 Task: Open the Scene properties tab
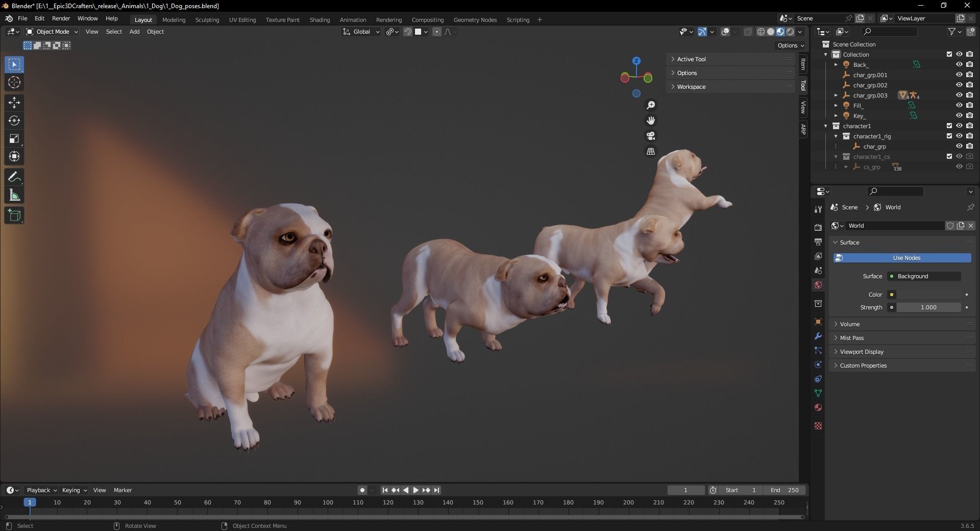click(x=818, y=270)
